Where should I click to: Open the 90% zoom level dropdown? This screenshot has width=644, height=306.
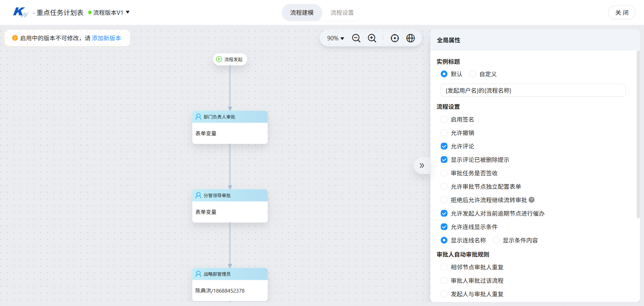point(335,38)
